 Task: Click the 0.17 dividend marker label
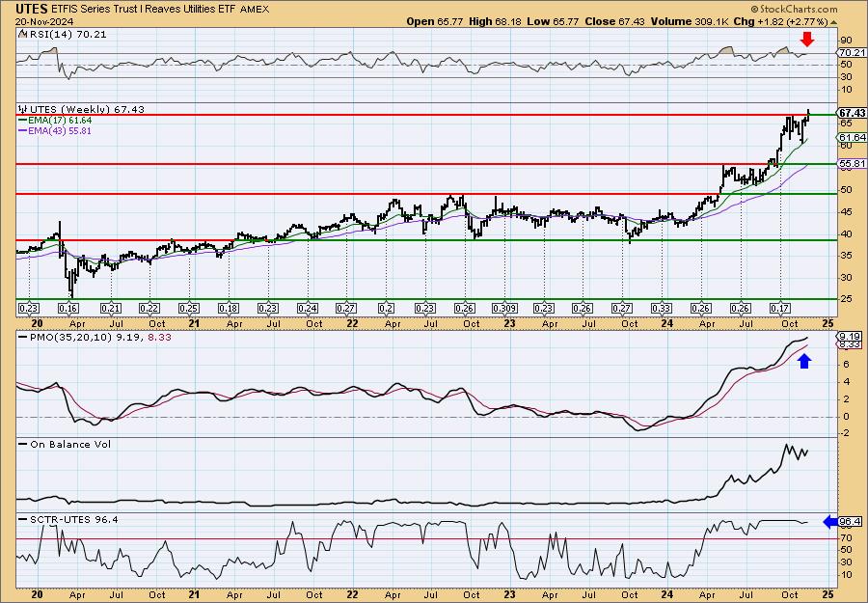coord(779,309)
